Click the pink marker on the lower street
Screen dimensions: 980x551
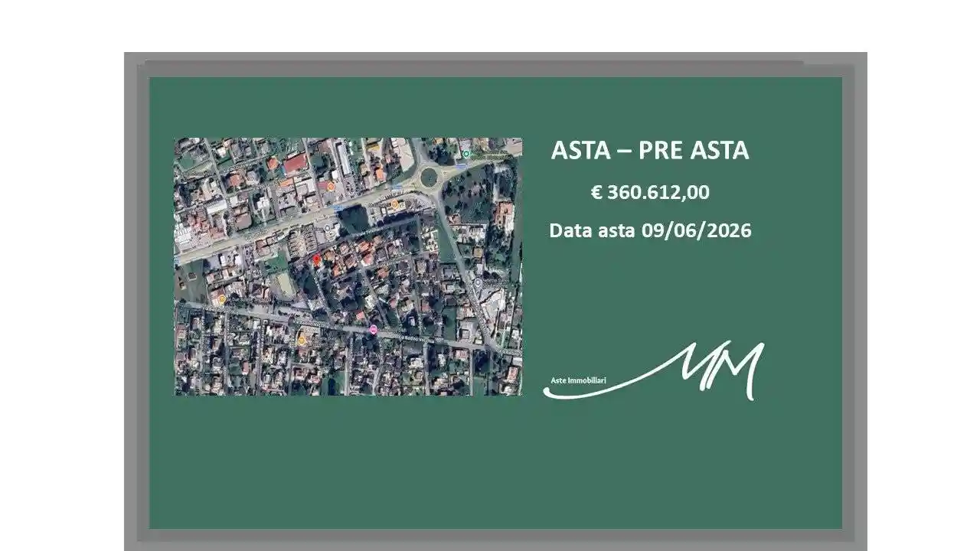tap(374, 330)
